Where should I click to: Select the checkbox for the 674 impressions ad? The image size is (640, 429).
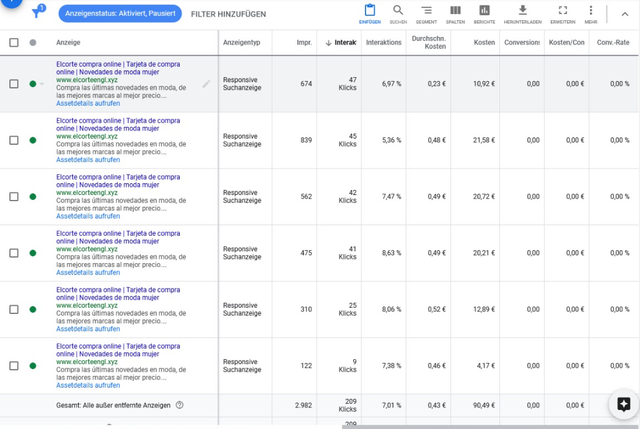tap(14, 84)
